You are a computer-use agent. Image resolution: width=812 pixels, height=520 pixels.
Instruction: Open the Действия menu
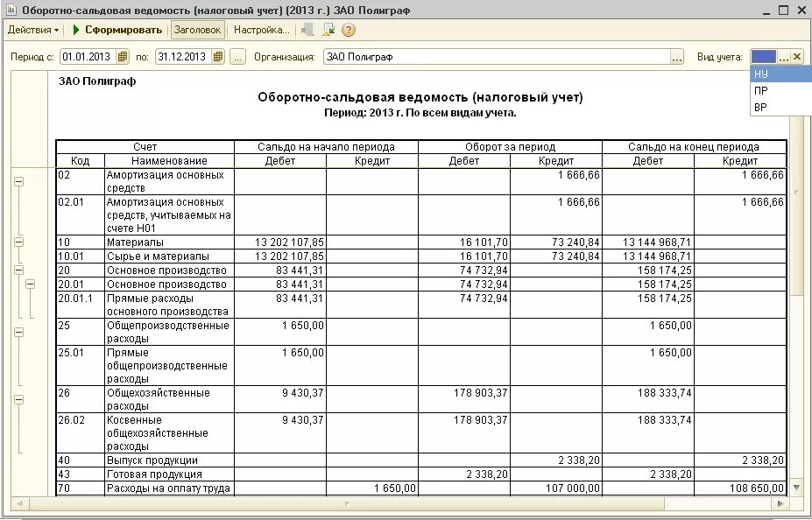[x=33, y=30]
